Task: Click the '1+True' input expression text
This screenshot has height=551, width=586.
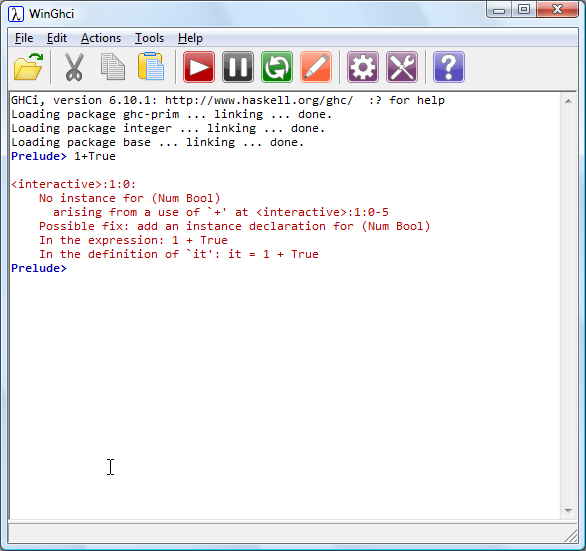Action: coord(95,156)
